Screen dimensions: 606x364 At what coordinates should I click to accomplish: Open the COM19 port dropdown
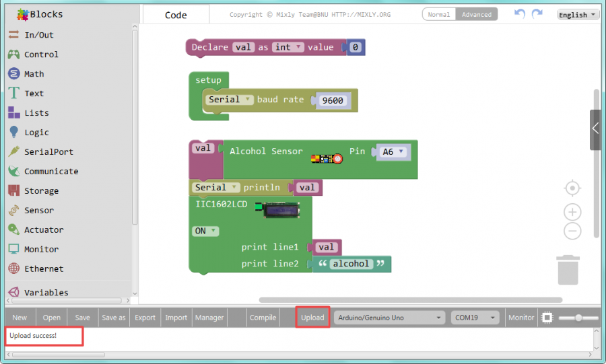point(475,318)
